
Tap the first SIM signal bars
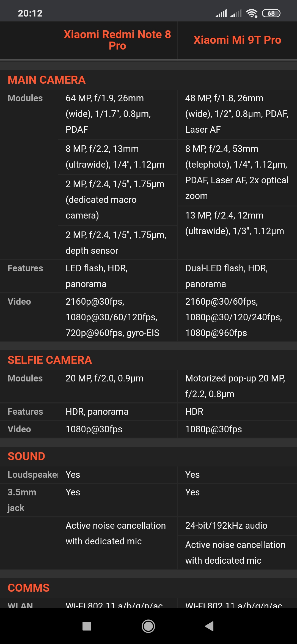[x=221, y=13]
